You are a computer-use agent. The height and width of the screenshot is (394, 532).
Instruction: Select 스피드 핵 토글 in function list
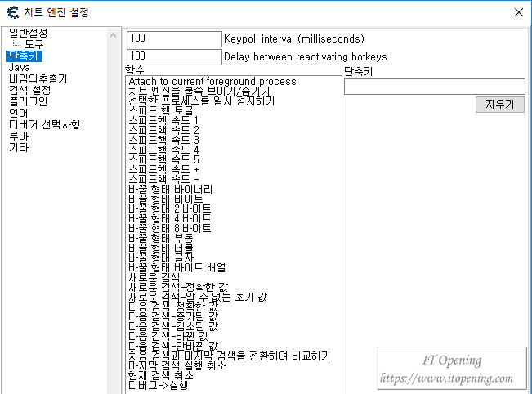point(163,110)
